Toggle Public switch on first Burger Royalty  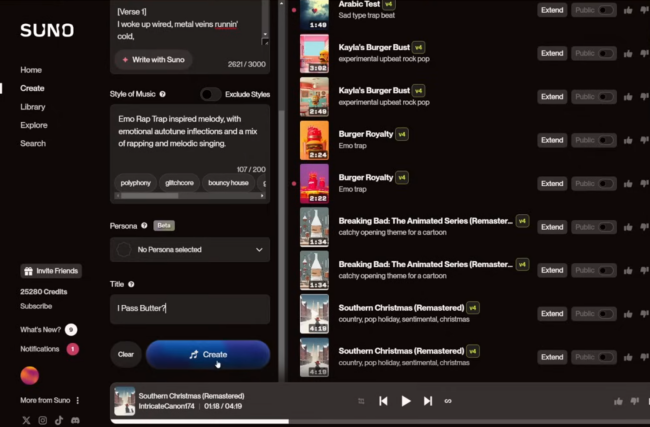594,140
